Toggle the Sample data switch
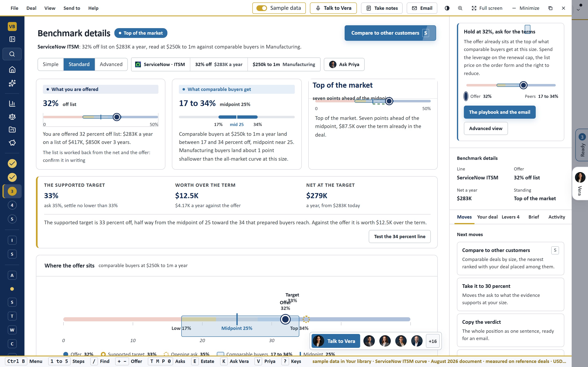 (x=262, y=8)
